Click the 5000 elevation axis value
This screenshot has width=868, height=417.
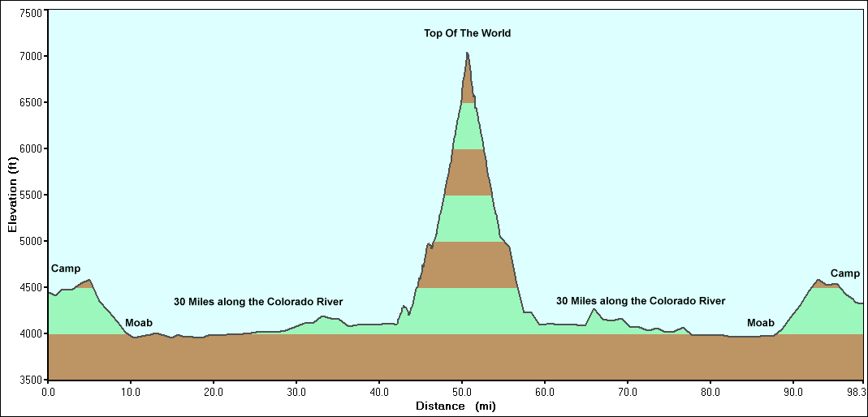[31, 241]
